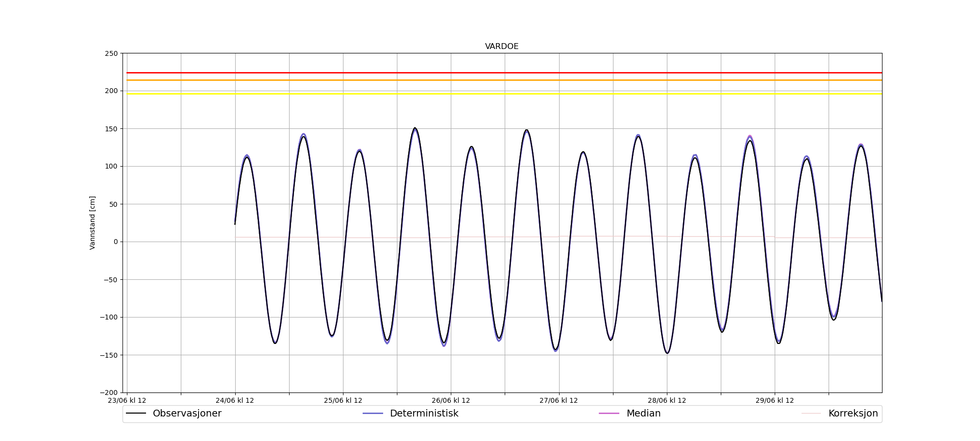Click the 28/06 kl 12 axis label

[667, 400]
